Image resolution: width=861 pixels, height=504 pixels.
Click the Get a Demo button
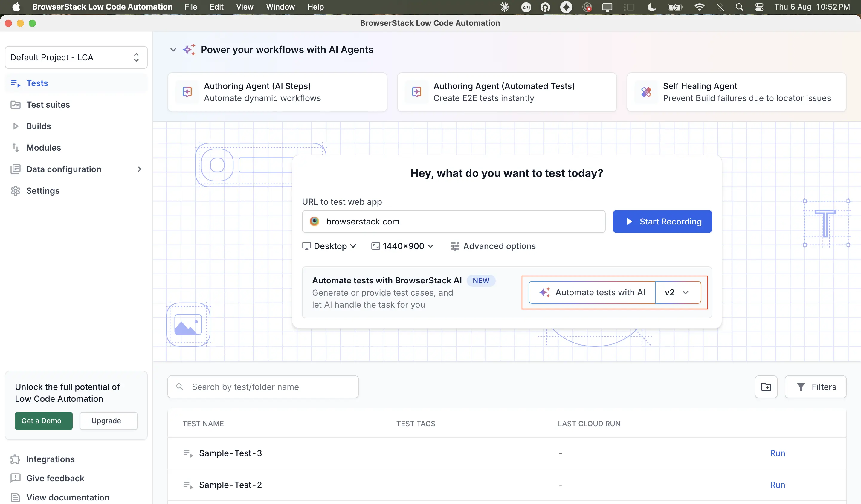tap(44, 421)
